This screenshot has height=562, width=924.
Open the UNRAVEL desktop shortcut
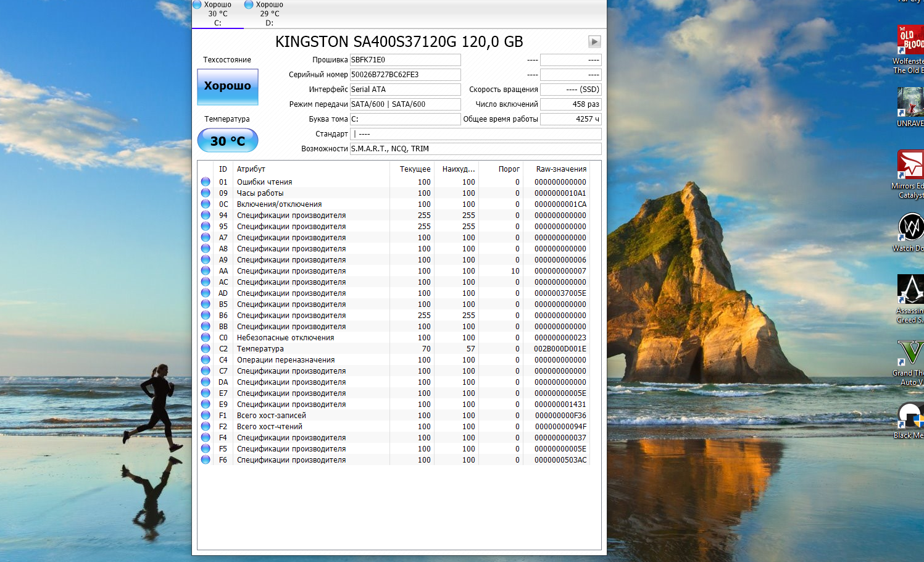click(x=910, y=107)
